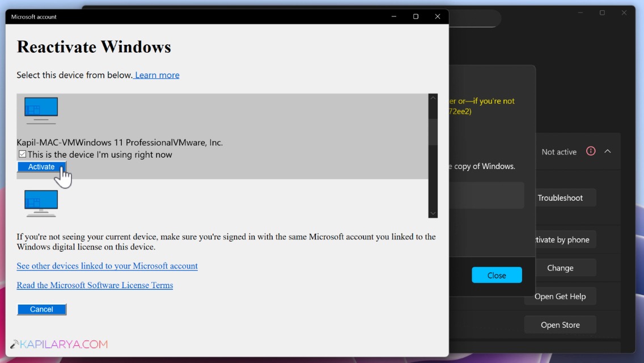Screen dimensions: 644x363
Task: Click the Activate button for Kapil-MAC-VM
Action: [x=40, y=166]
